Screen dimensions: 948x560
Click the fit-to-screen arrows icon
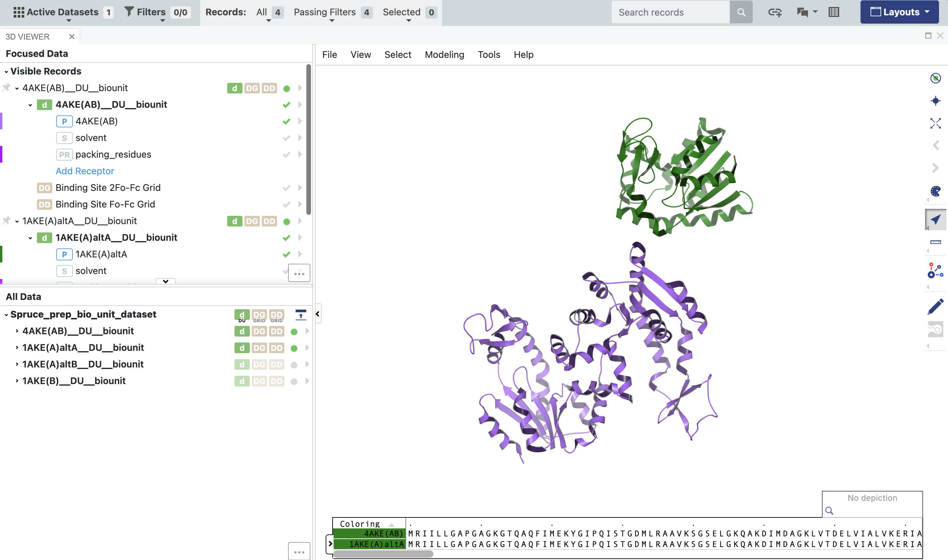(935, 123)
